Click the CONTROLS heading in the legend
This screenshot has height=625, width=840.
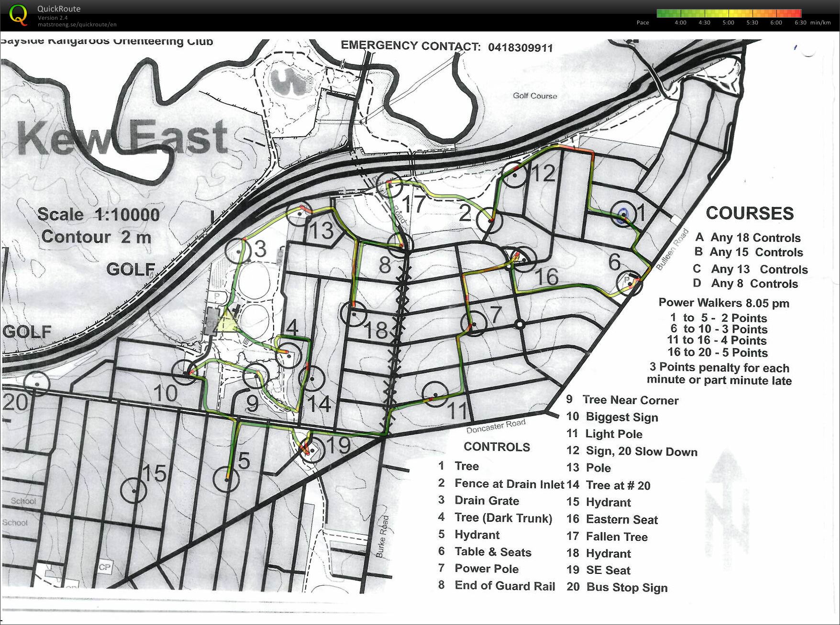(x=497, y=447)
